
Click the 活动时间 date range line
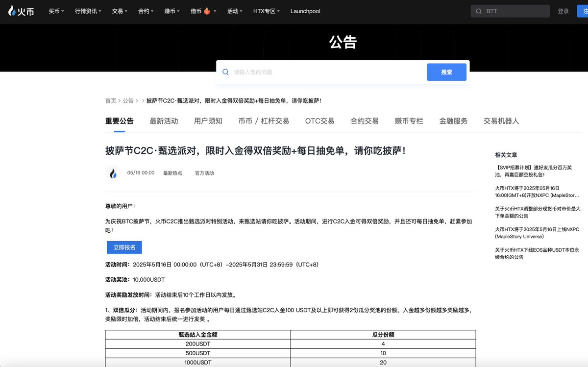tap(212, 265)
